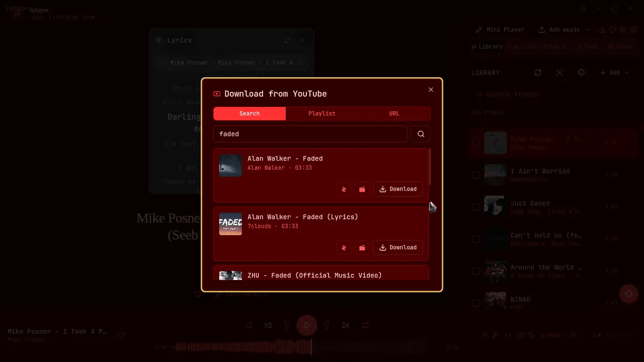
Task: Switch to the Pods tab
Action: click(x=587, y=47)
